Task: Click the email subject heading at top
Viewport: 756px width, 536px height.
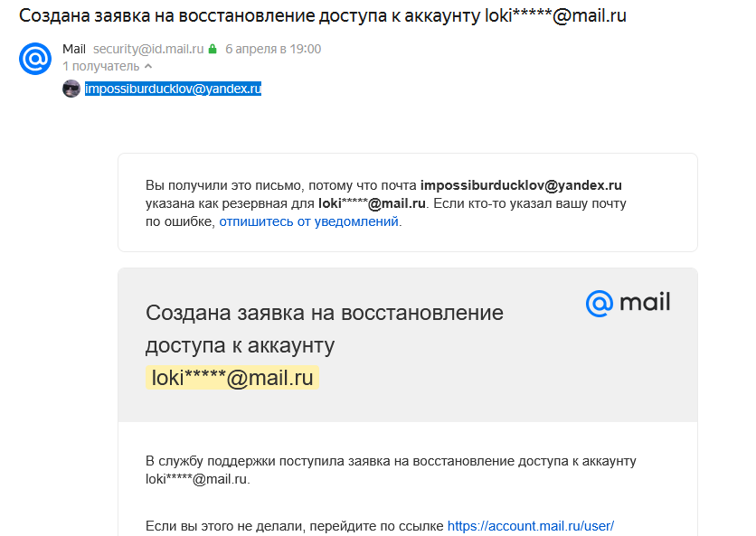Action: (x=323, y=15)
